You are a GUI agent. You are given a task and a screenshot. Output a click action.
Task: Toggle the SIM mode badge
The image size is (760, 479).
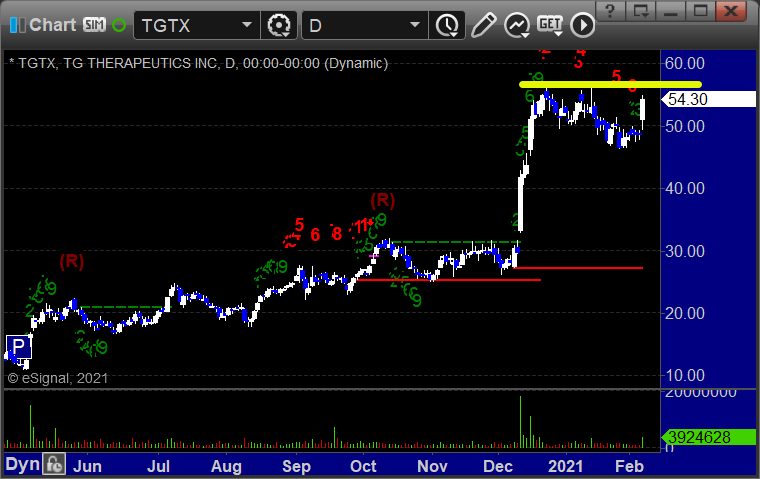(x=94, y=24)
